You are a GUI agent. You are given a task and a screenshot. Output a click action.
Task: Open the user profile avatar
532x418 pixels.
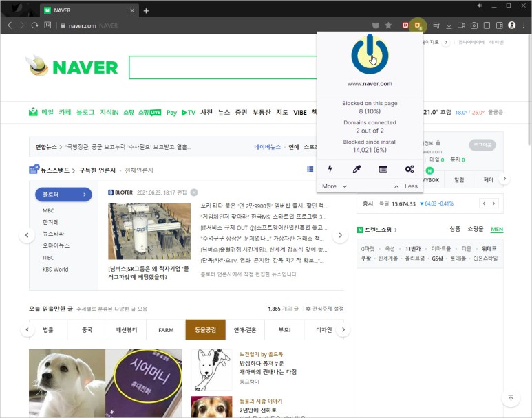click(511, 25)
